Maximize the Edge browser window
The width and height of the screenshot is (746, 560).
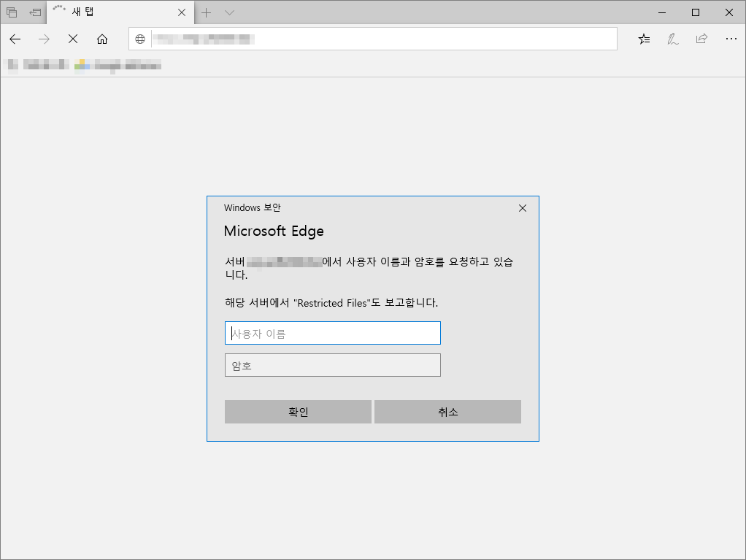tap(696, 13)
